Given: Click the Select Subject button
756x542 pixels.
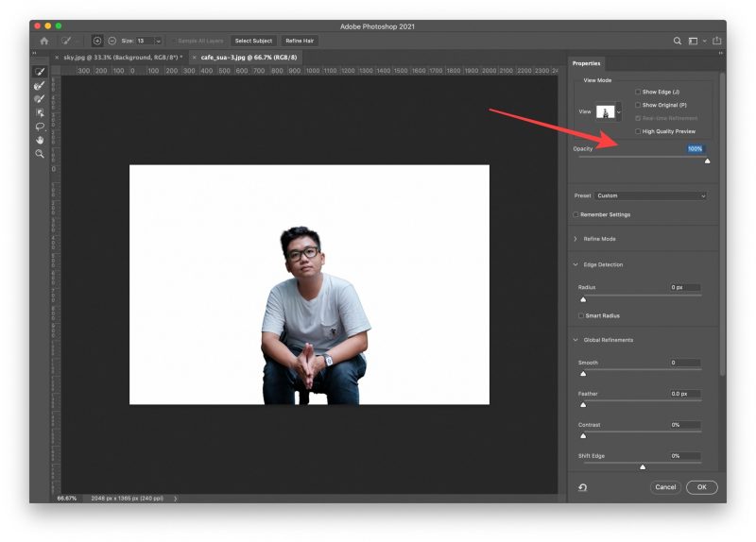Looking at the screenshot, I should click(x=253, y=41).
